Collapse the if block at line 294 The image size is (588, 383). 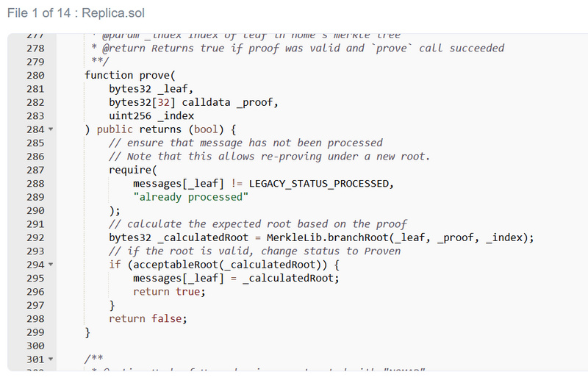pos(51,265)
